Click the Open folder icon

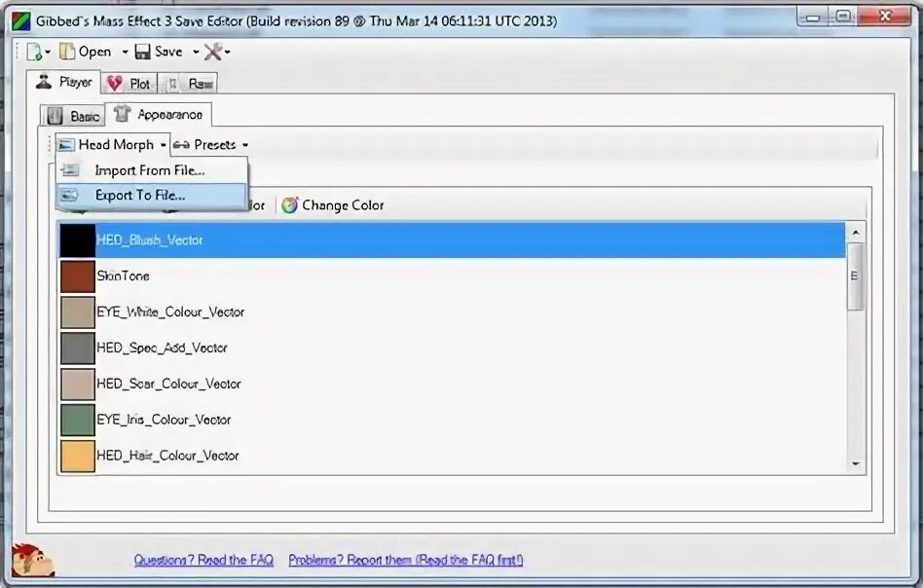[67, 52]
